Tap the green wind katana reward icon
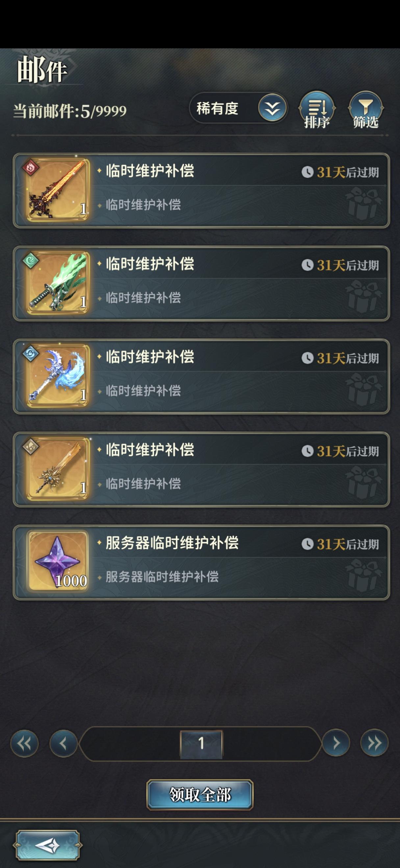The width and height of the screenshot is (400, 868). [x=58, y=283]
